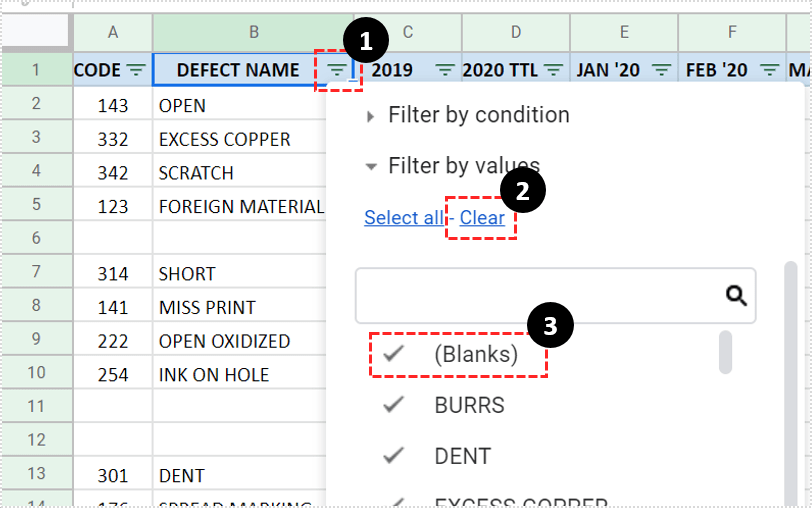Viewport: 812px width, 508px height.
Task: Click the JAN '20 filter icon
Action: pyautogui.click(x=661, y=70)
